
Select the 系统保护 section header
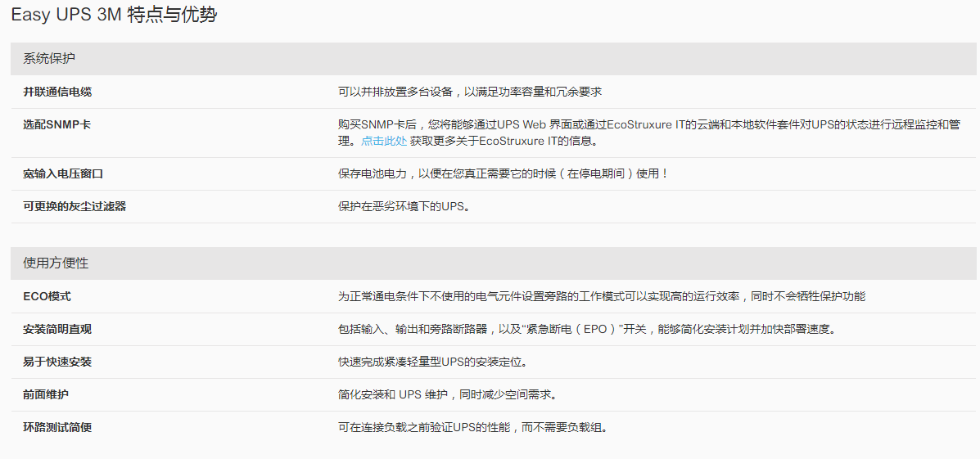pos(50,59)
